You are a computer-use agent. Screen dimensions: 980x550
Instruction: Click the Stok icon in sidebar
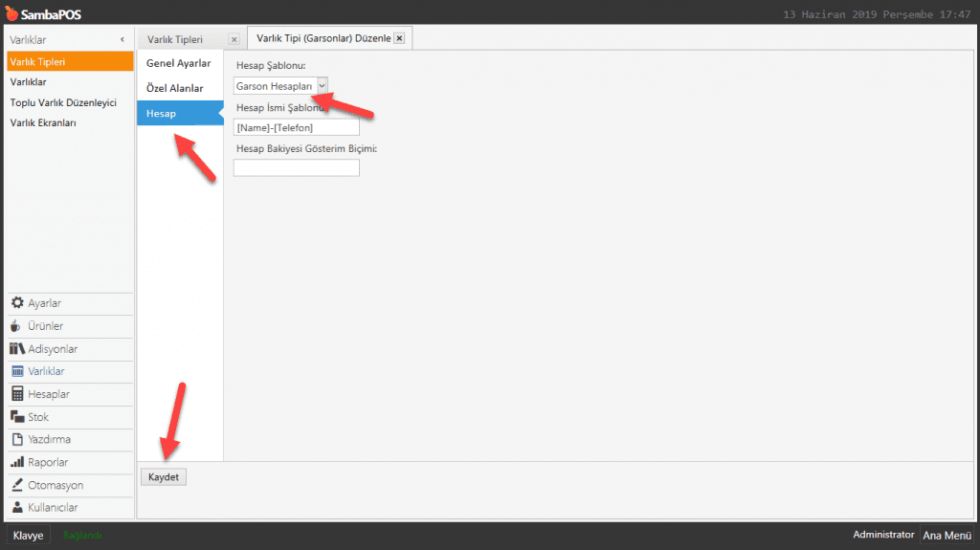[x=17, y=417]
